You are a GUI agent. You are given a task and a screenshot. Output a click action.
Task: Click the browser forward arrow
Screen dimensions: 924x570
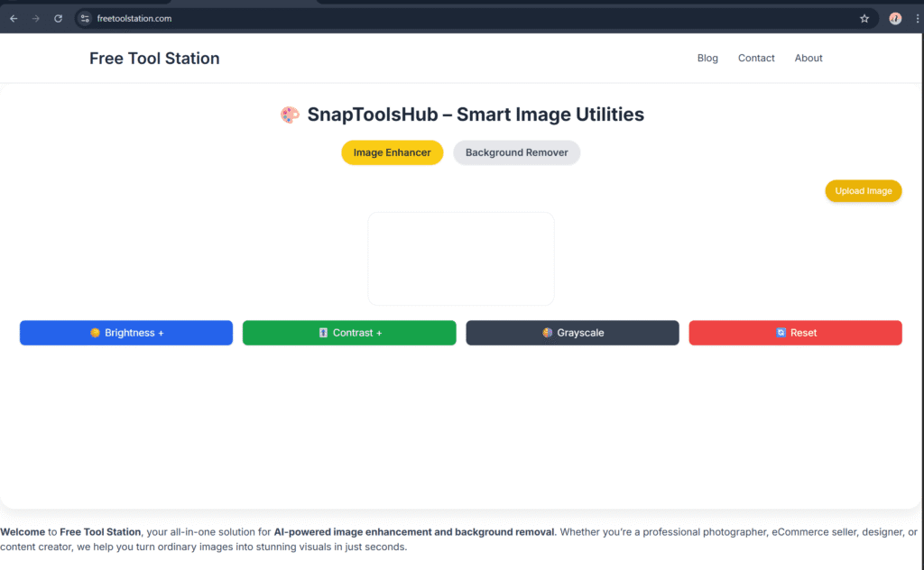36,18
